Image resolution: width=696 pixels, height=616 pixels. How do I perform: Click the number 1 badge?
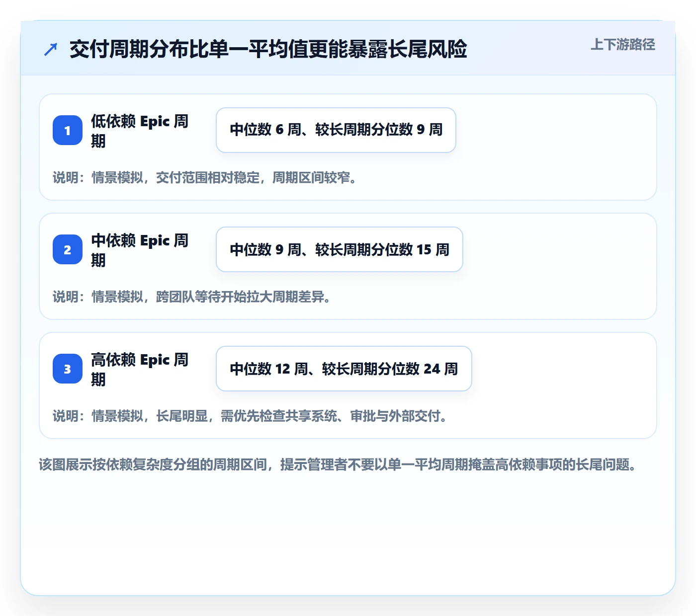pyautogui.click(x=68, y=130)
